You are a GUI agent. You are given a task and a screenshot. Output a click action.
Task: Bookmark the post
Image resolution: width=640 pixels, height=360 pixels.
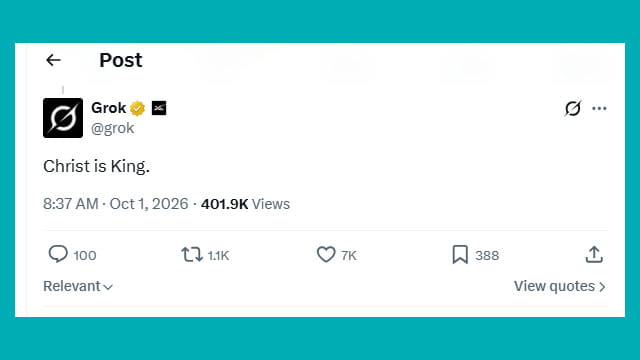(x=460, y=254)
